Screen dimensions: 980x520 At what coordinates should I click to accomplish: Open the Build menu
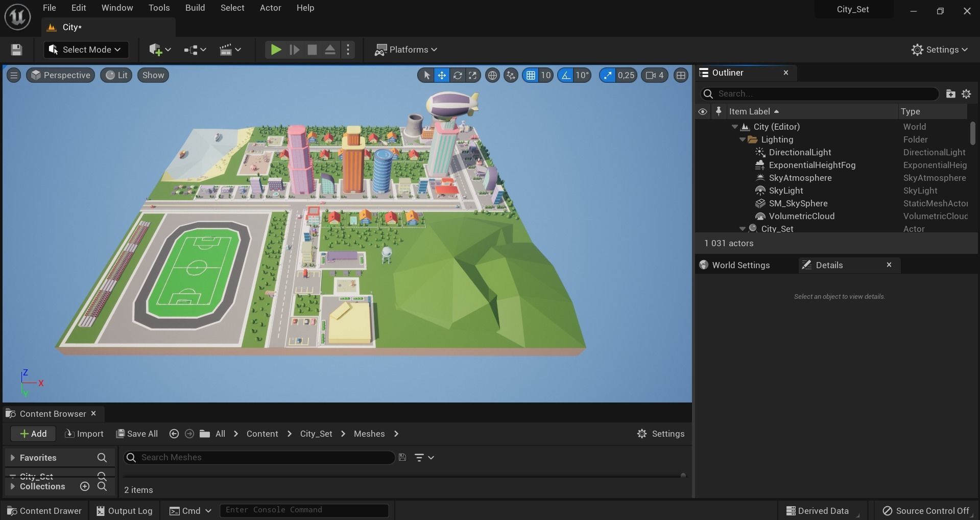click(195, 8)
